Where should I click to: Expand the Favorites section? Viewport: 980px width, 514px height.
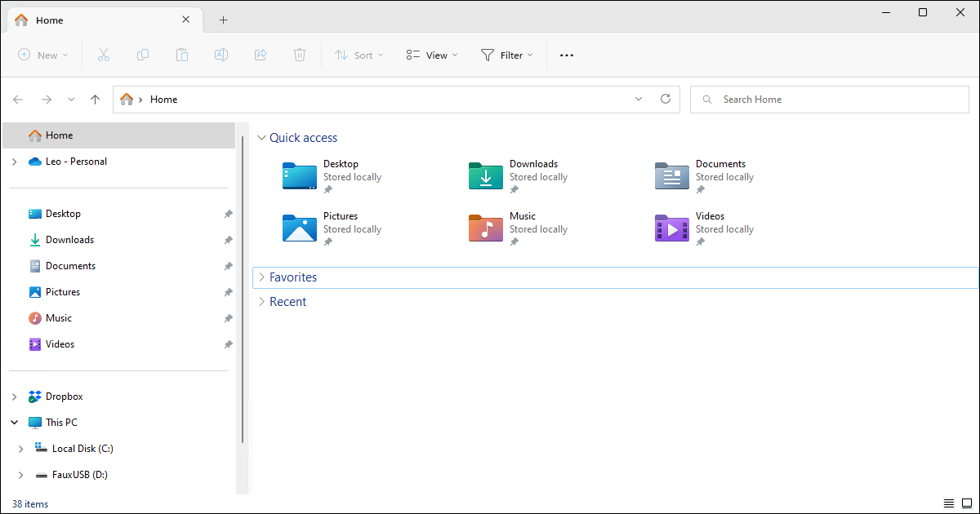(x=261, y=277)
